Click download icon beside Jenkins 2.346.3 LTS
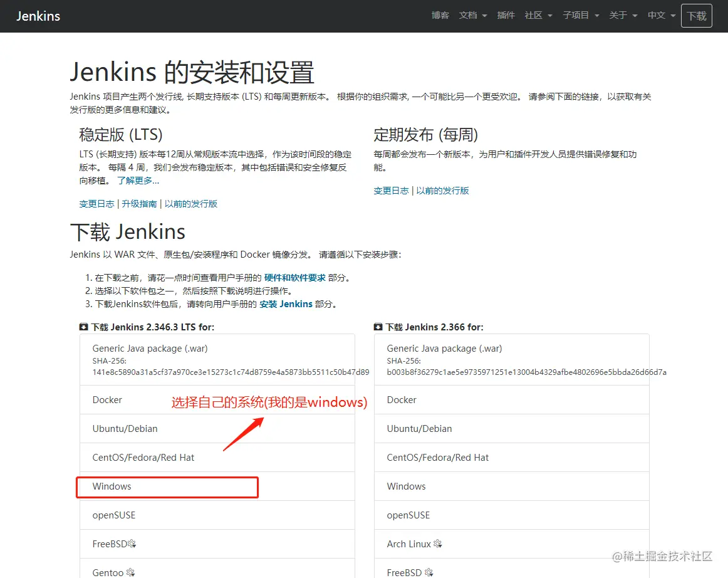Image resolution: width=728 pixels, height=578 pixels. coord(83,327)
